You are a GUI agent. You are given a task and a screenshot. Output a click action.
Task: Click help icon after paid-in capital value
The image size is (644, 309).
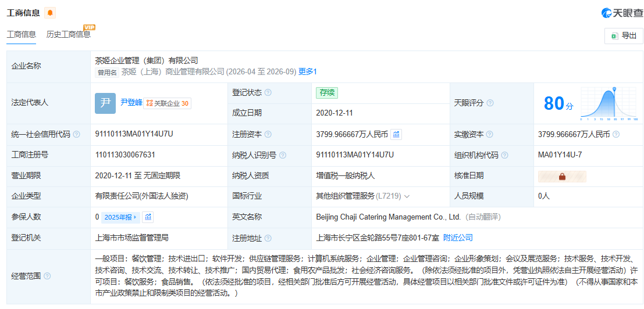[616, 134]
